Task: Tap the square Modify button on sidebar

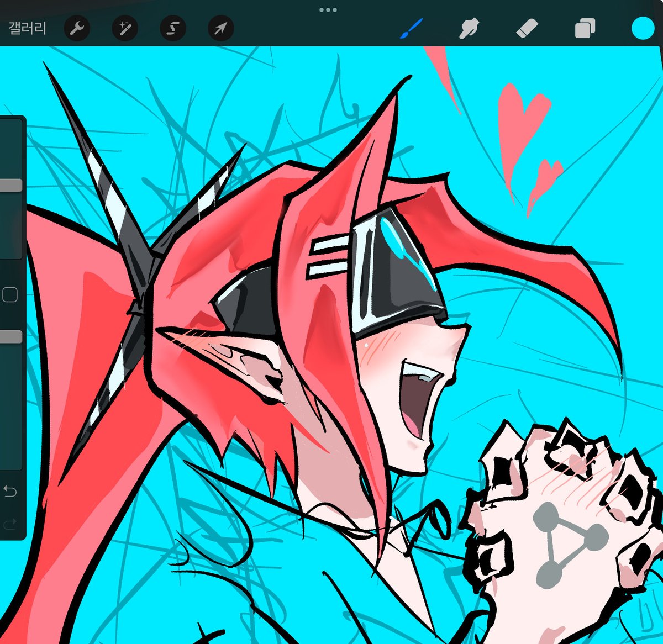Action: click(x=10, y=295)
